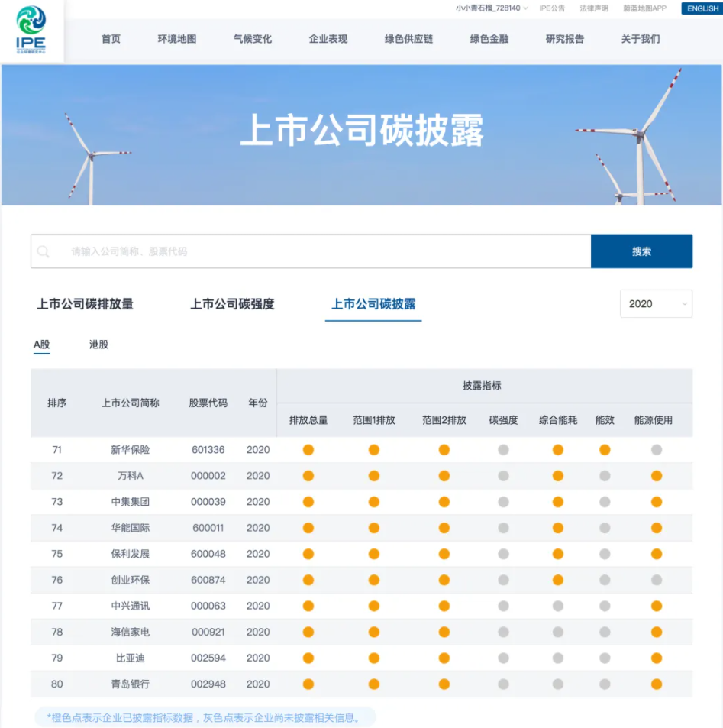The height and width of the screenshot is (728, 723).
Task: Click the 综合能耗 column header
Action: tap(558, 420)
